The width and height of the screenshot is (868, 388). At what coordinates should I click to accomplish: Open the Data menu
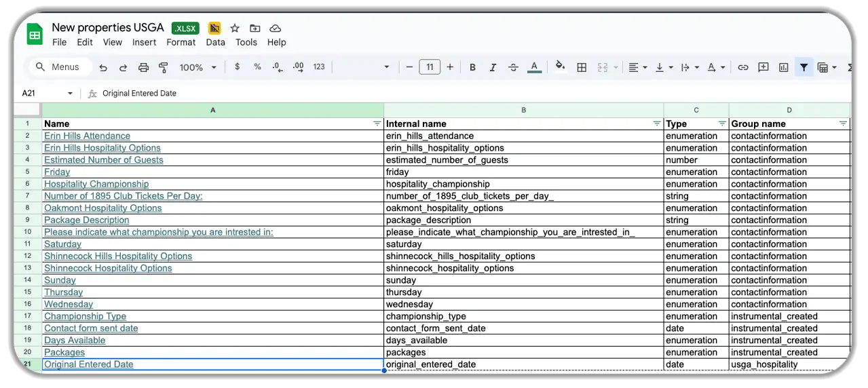pos(216,42)
